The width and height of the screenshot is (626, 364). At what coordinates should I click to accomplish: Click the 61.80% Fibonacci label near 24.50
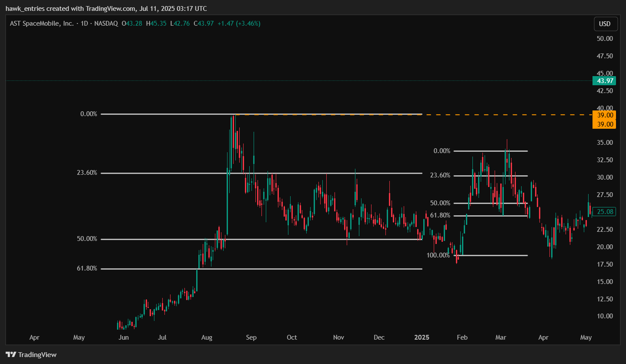[x=440, y=216]
